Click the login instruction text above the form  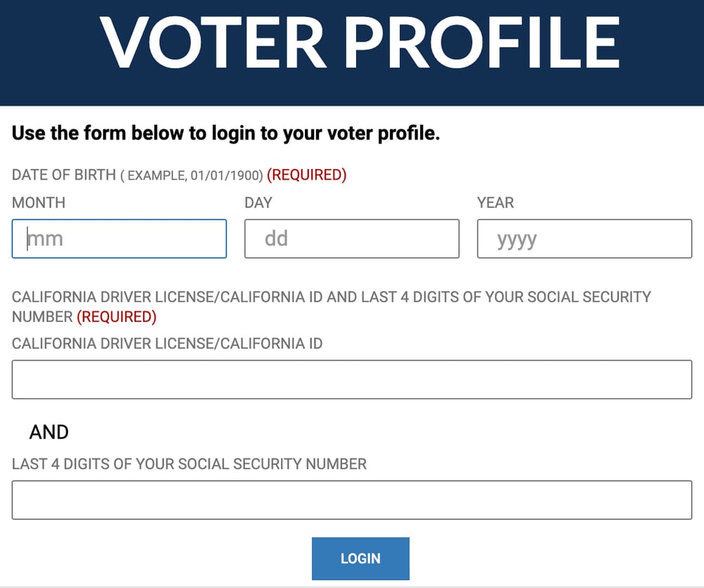pos(225,133)
